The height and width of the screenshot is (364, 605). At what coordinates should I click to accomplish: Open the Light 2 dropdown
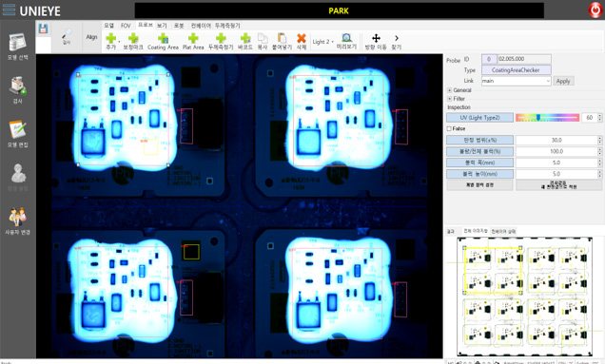(323, 42)
